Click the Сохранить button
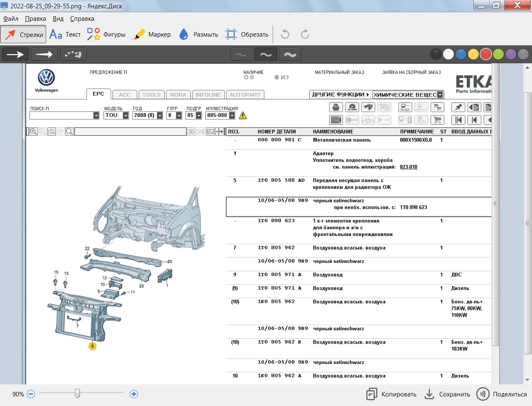The image size is (532, 406). pos(447,394)
